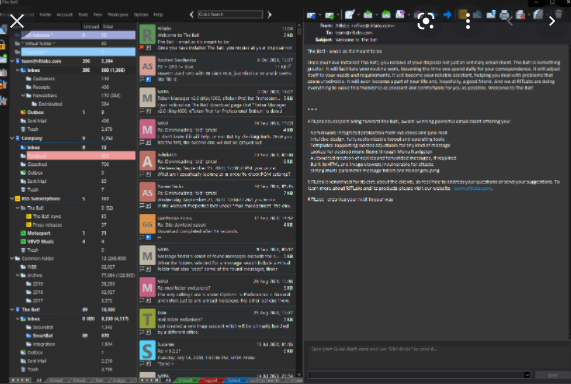Screen dimensions: 571x384
Task: Open Google Lens search overlay icon
Action: [426, 21]
